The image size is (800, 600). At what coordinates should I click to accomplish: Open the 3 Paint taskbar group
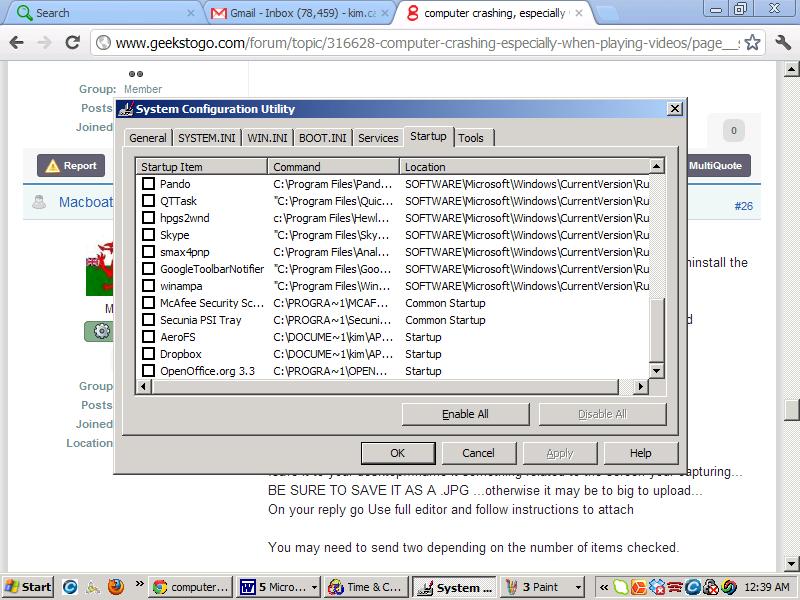[x=542, y=587]
